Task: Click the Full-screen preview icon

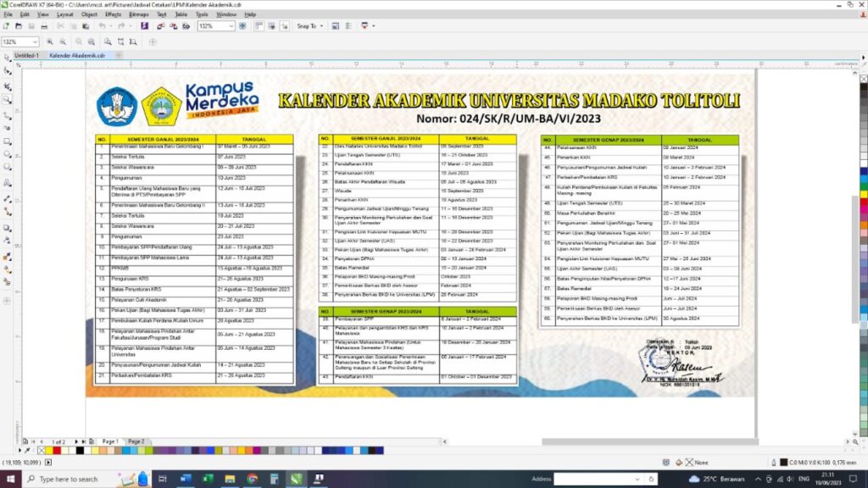Action: point(242,26)
